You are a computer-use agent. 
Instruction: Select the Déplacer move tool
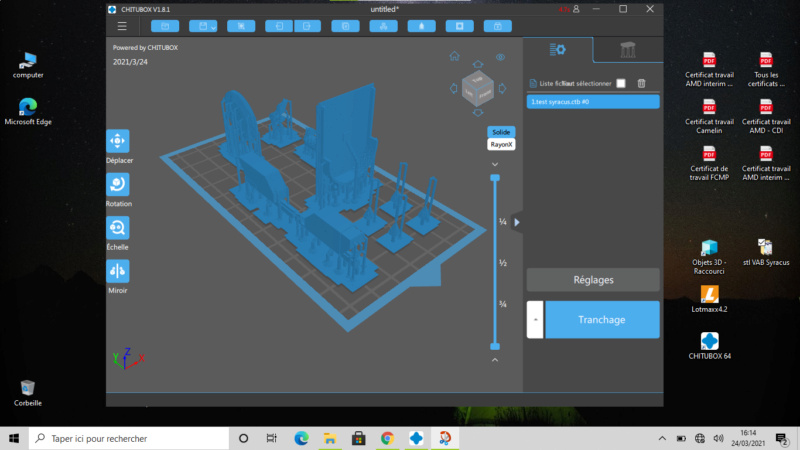(118, 141)
